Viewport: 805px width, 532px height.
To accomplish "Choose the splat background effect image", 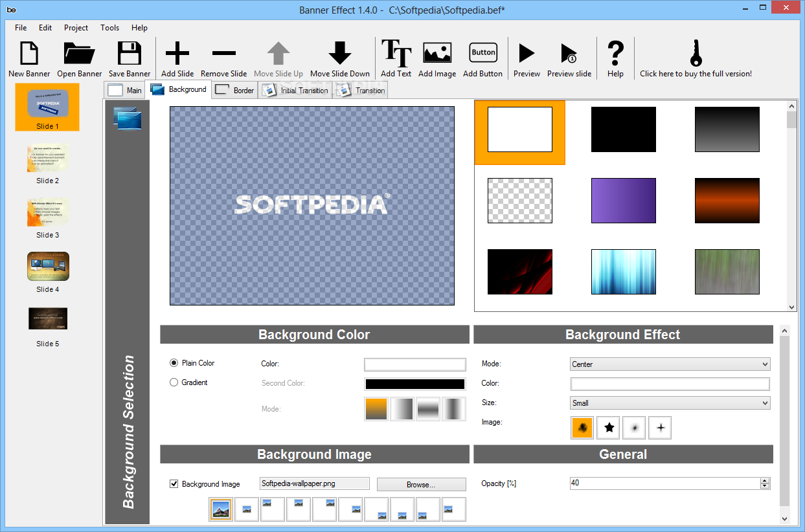I will [582, 428].
